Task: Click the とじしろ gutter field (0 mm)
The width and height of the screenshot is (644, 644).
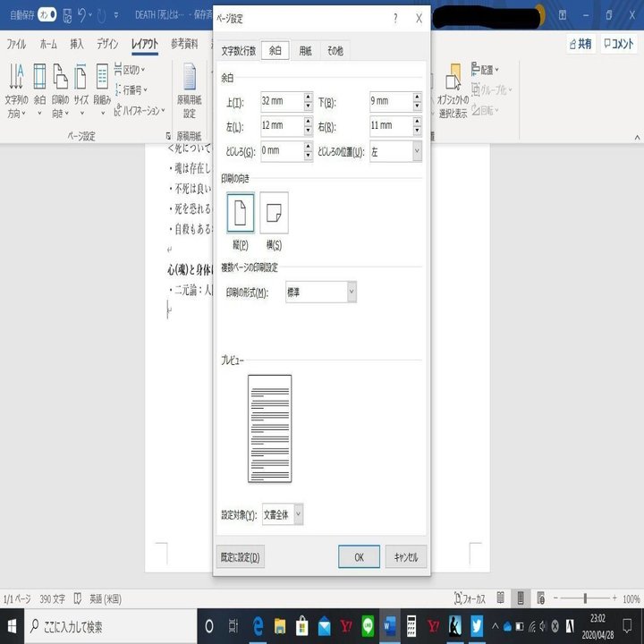Action: (282, 151)
